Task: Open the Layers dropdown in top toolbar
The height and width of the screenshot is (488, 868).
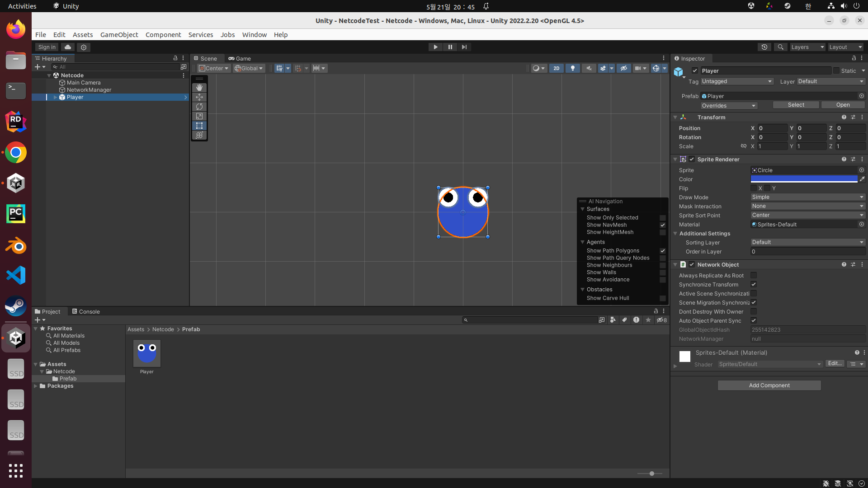Action: point(807,47)
